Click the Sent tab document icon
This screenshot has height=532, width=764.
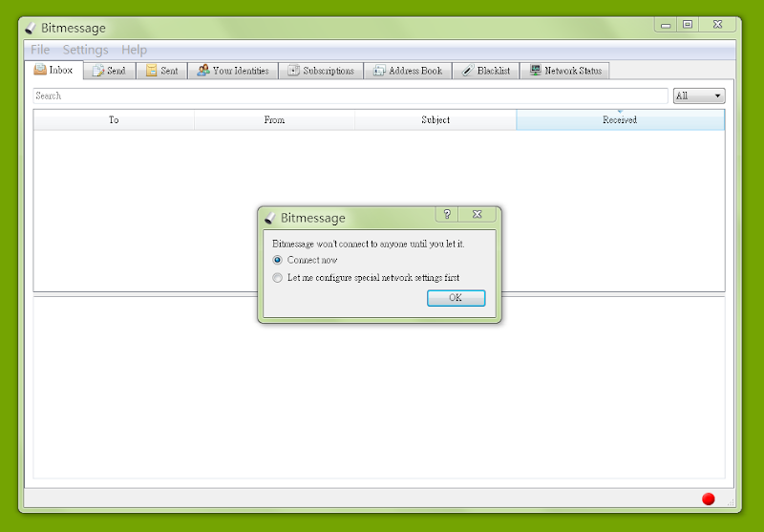[x=152, y=71]
